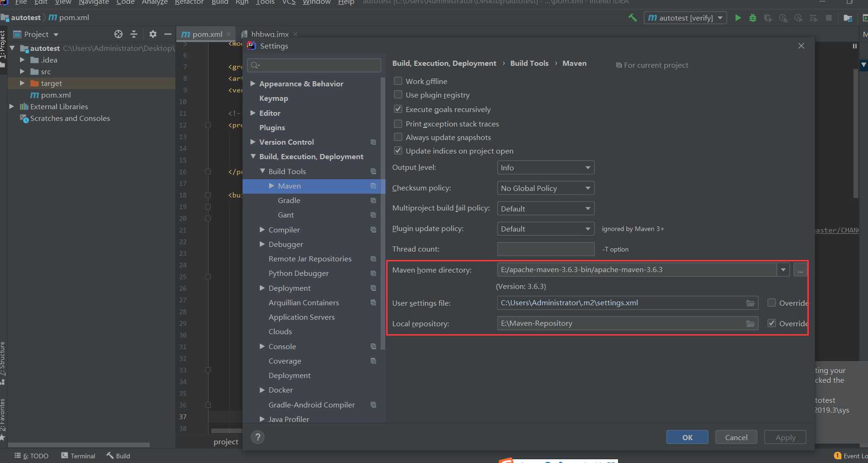The image size is (868, 463).
Task: Click the Apply button
Action: click(785, 437)
